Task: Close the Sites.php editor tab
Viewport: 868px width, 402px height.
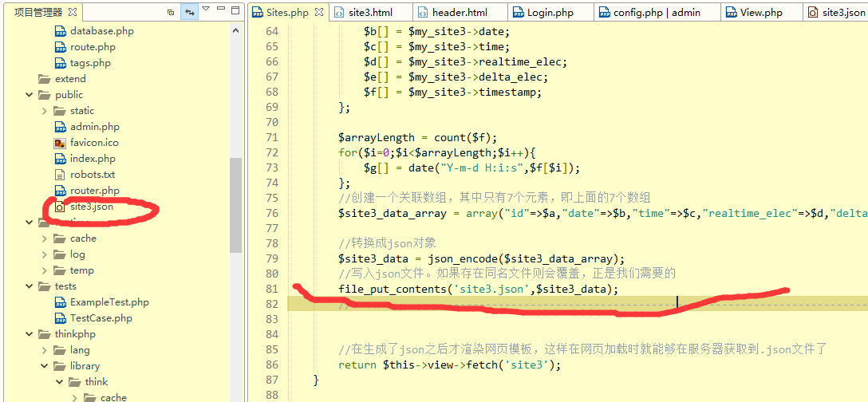Action: click(x=319, y=13)
